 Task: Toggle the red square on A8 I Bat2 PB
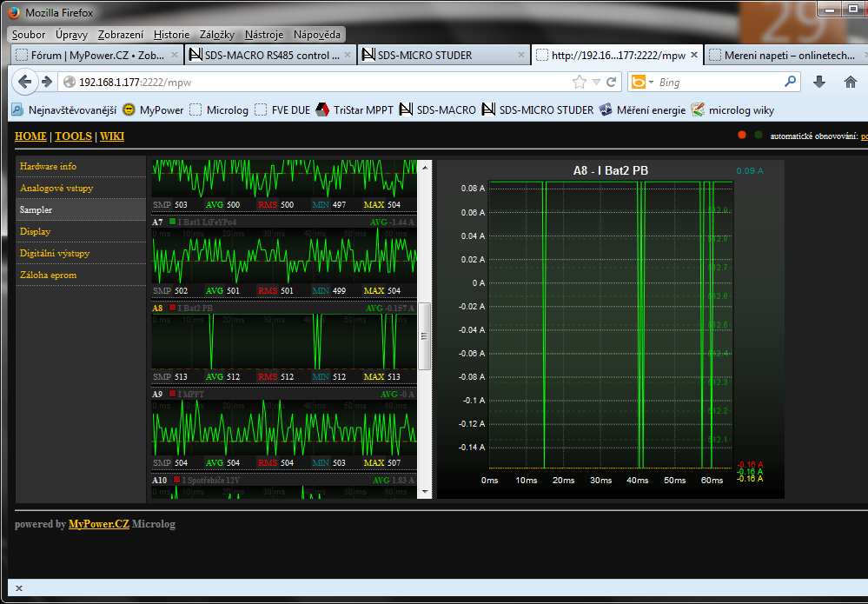coord(173,308)
